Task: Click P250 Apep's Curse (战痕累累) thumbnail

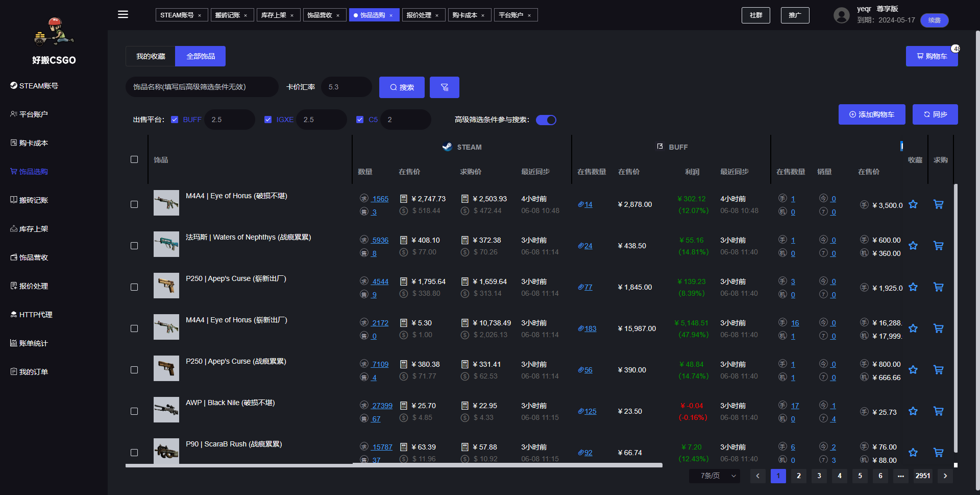Action: point(166,368)
